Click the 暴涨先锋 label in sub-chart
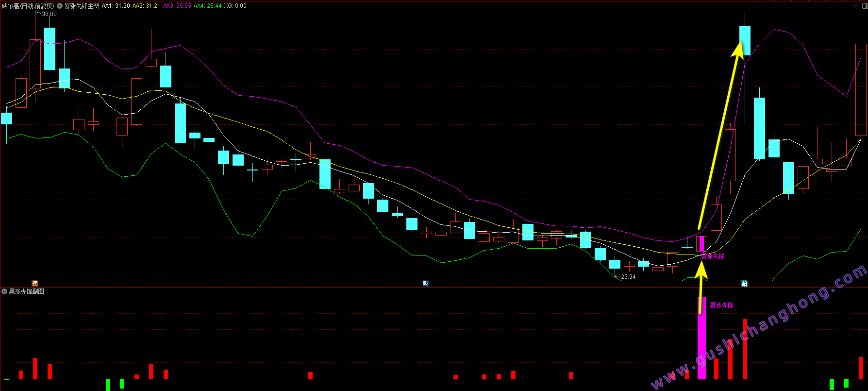868x391 pixels. (721, 305)
